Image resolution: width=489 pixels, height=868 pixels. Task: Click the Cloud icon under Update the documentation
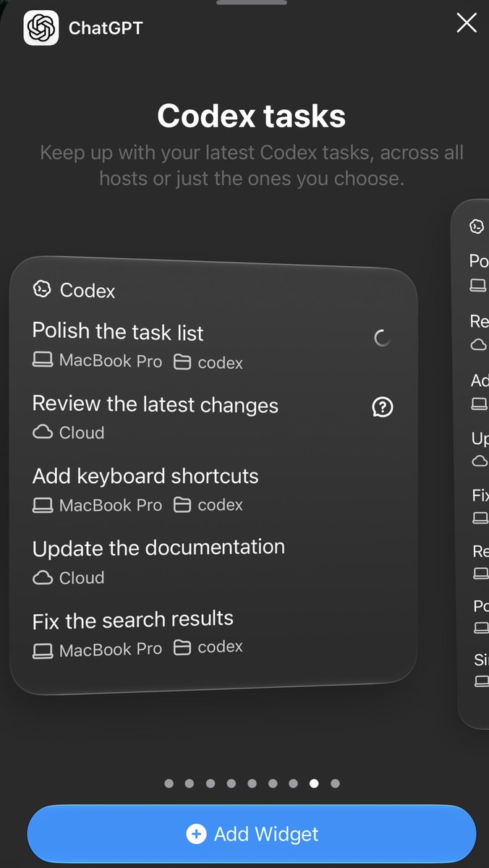43,577
